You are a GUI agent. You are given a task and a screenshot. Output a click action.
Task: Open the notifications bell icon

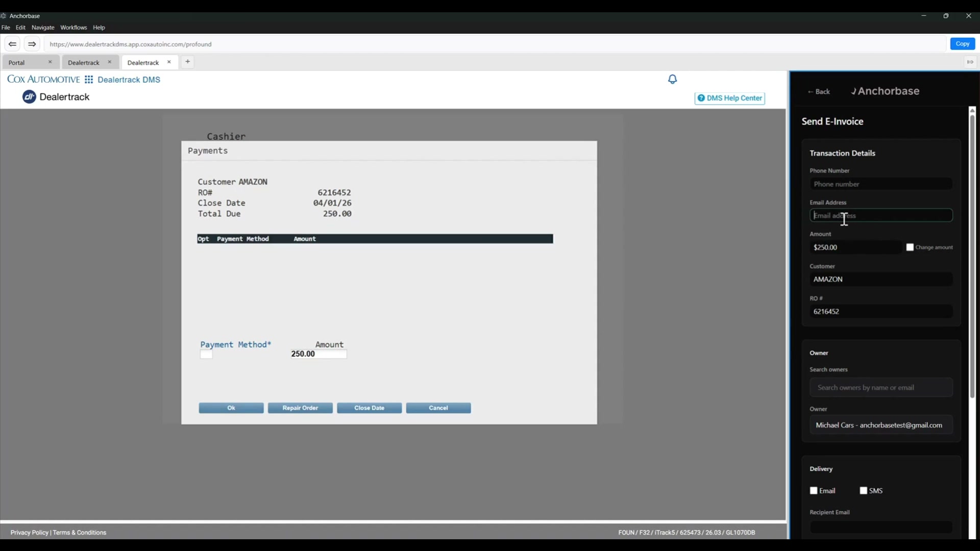(672, 79)
